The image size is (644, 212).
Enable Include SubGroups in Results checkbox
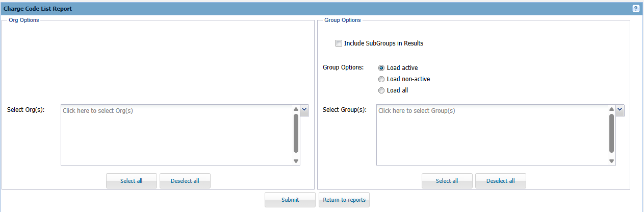click(x=339, y=43)
